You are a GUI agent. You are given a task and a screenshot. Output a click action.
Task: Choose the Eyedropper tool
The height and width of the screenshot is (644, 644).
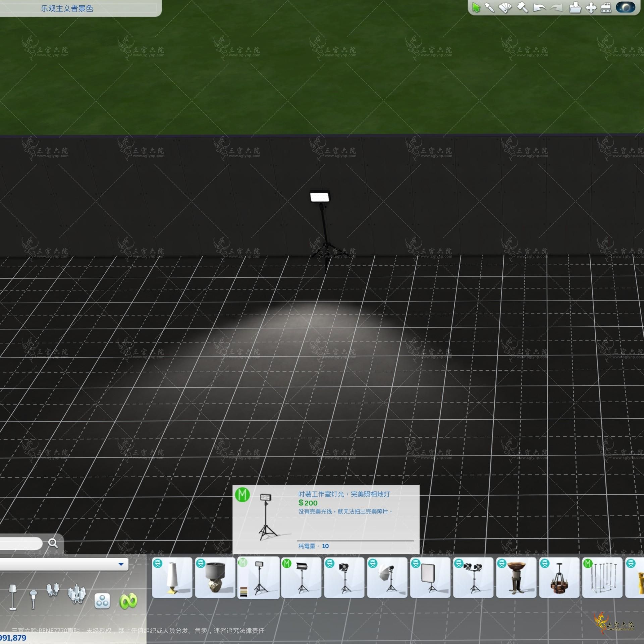pos(490,7)
